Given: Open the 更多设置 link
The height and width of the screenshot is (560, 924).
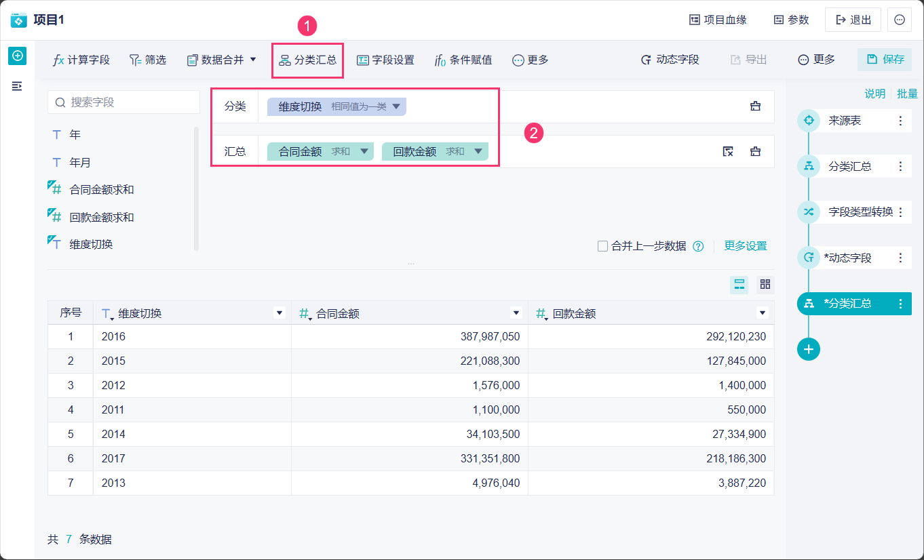Looking at the screenshot, I should (x=745, y=246).
